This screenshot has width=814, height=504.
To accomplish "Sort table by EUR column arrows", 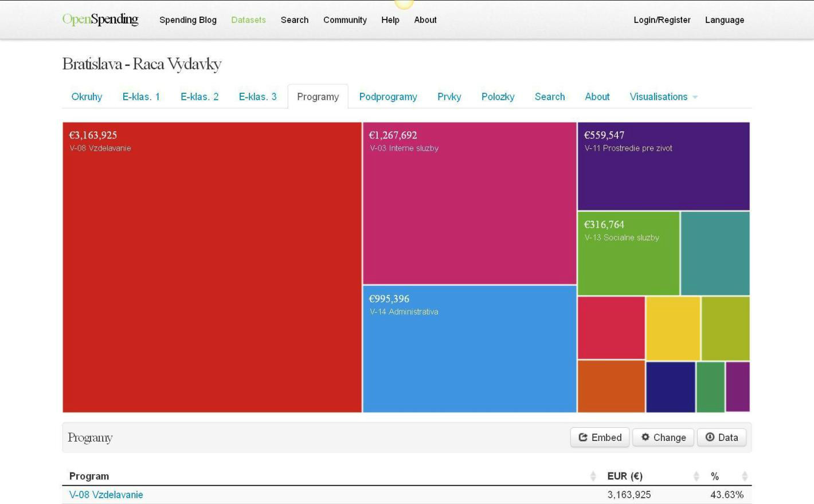I will click(696, 476).
